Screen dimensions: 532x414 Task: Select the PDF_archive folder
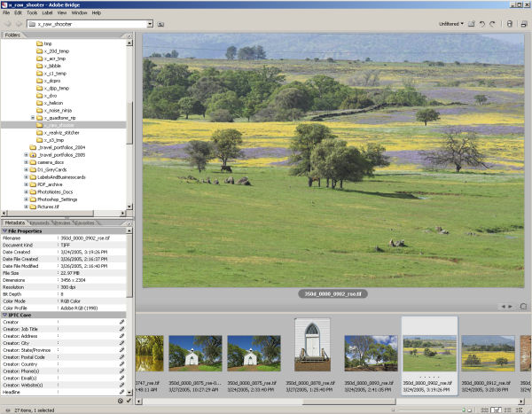(50, 184)
